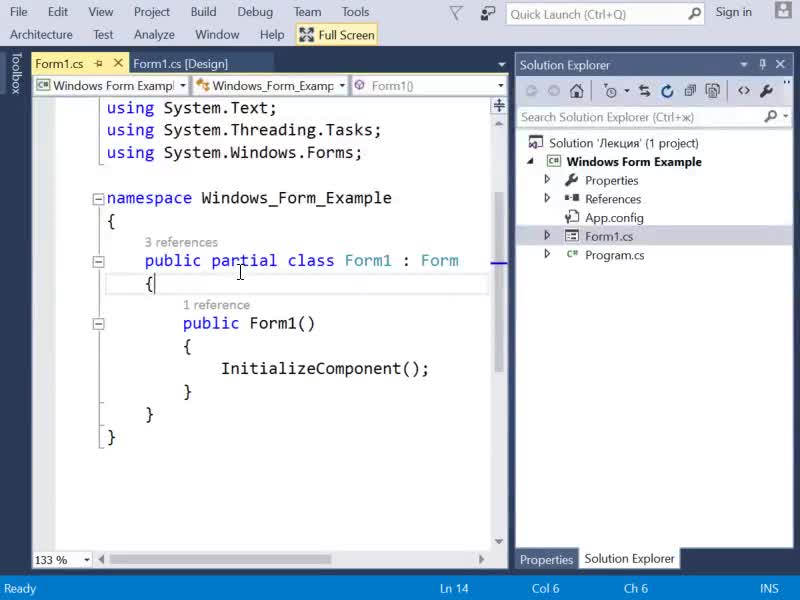Refresh the Solution Explorer tree
Screen dimensions: 800x600
tap(667, 91)
